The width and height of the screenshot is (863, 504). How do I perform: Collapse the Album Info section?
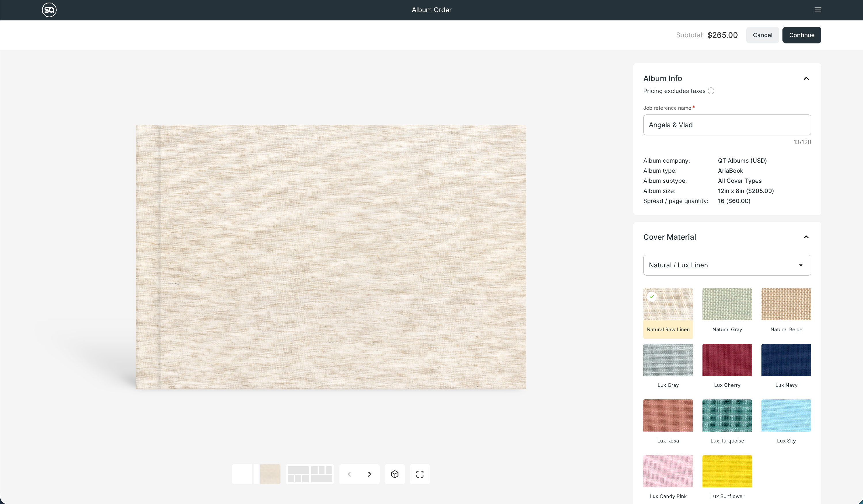[x=806, y=78]
